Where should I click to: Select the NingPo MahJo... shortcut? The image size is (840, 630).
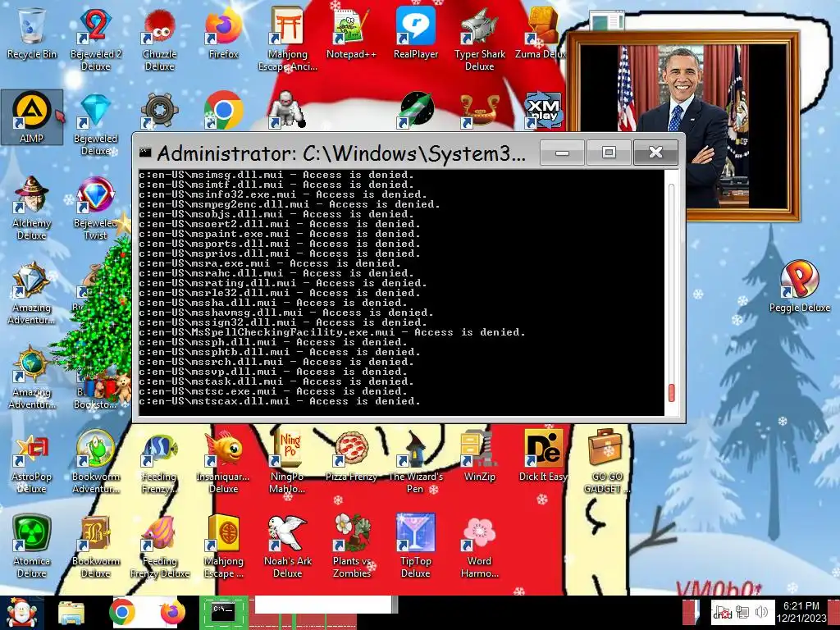pyautogui.click(x=288, y=462)
